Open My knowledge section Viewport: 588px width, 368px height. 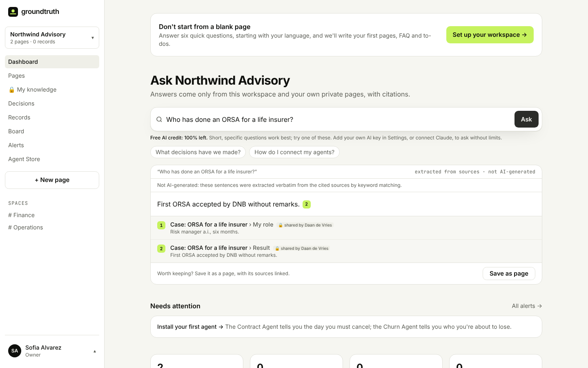click(x=52, y=90)
